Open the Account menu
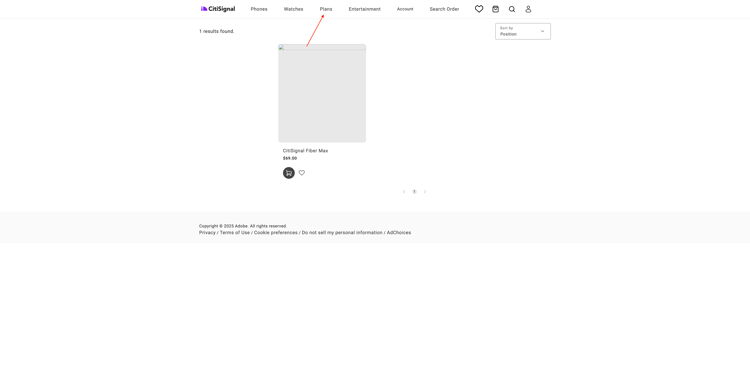Viewport: 750px width, 385px height. (x=405, y=9)
